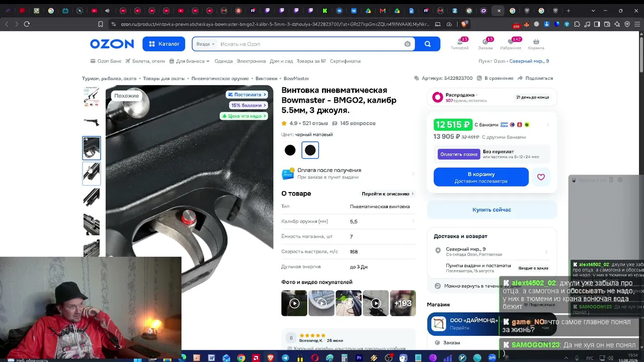Viewport: 644px width, 362px height.
Task: Bookmark the page with the bookmark icon
Action: tap(101, 24)
